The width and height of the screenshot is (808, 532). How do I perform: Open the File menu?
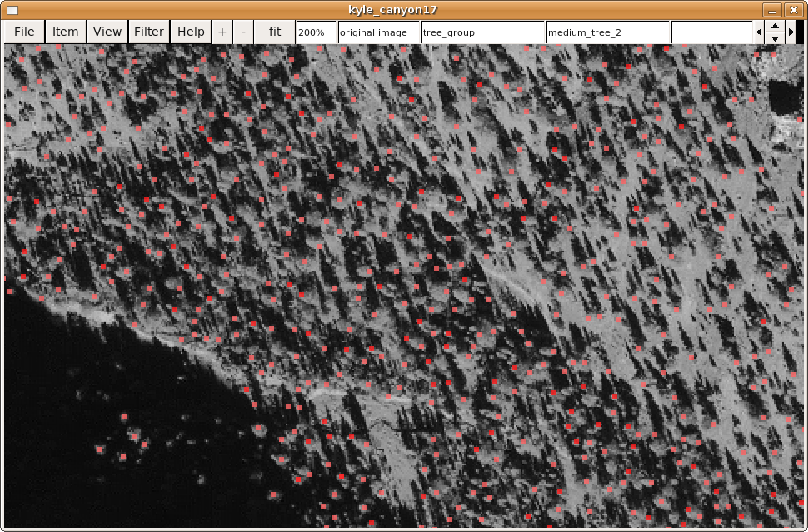pyautogui.click(x=24, y=32)
